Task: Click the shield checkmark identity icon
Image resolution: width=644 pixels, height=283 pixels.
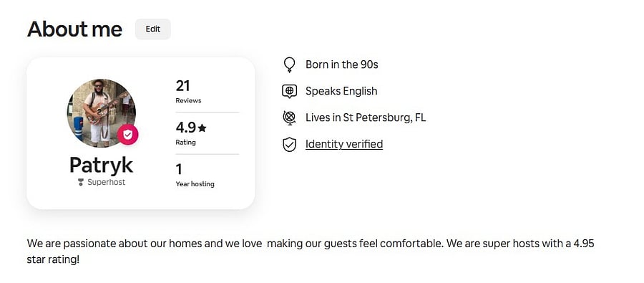Action: tap(289, 145)
